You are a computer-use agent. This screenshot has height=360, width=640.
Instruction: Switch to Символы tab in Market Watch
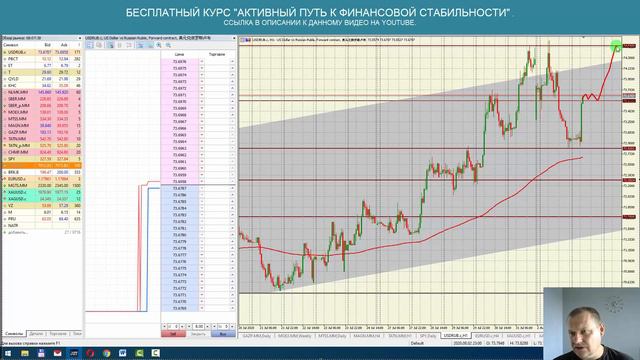pyautogui.click(x=14, y=334)
